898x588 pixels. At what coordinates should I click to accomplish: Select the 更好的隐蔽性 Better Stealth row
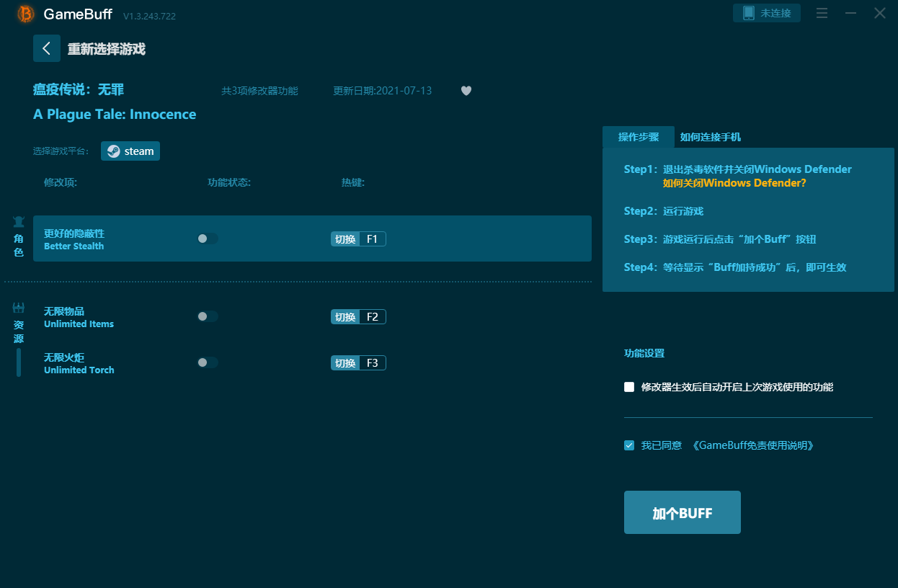(x=312, y=239)
